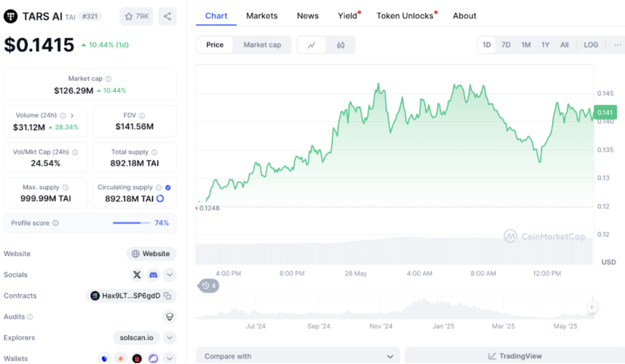Click Total supply info icon

(x=154, y=152)
